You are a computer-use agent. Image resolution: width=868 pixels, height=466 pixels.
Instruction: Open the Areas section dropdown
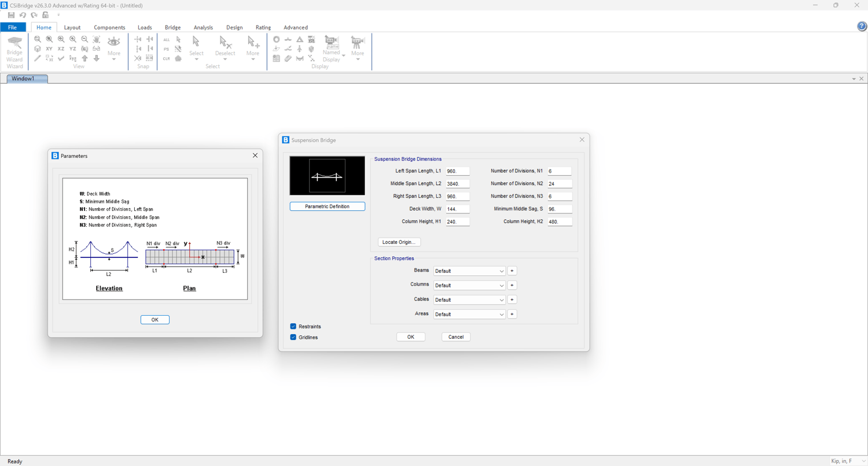[469, 314]
